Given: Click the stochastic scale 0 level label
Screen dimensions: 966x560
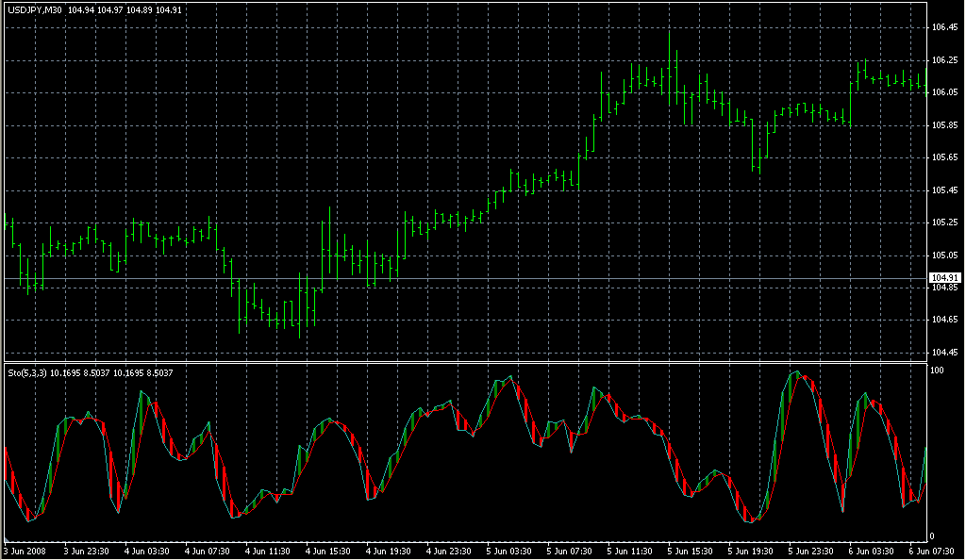Looking at the screenshot, I should pos(933,536).
